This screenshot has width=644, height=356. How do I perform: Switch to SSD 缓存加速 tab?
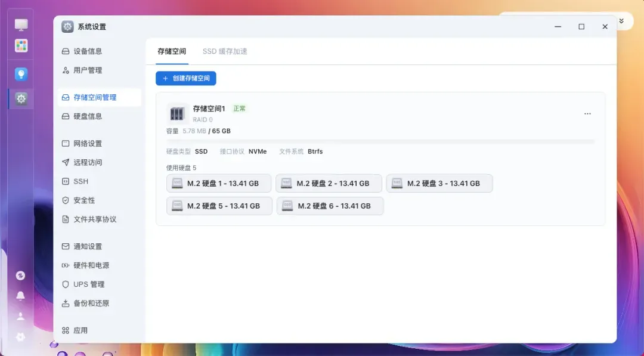pyautogui.click(x=225, y=52)
